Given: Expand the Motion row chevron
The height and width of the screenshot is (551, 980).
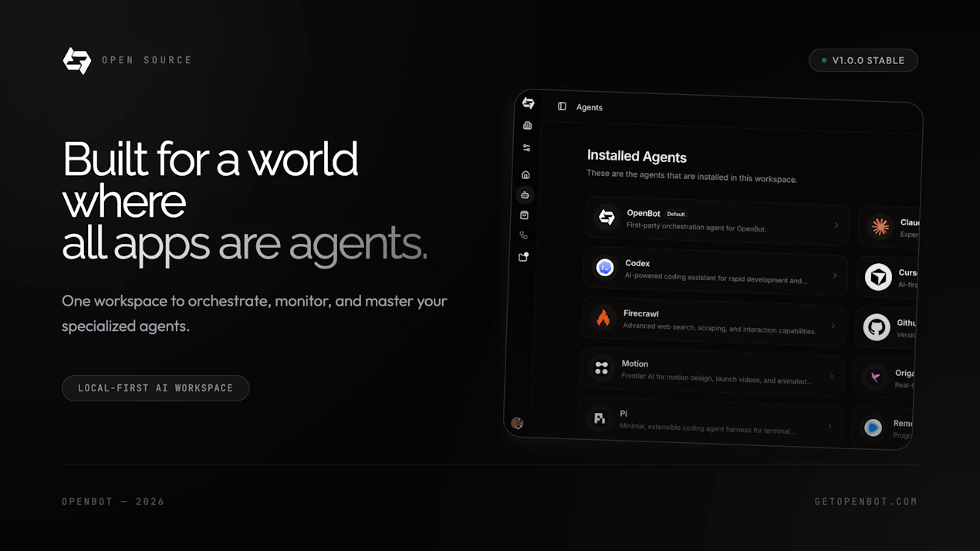Looking at the screenshot, I should [831, 376].
